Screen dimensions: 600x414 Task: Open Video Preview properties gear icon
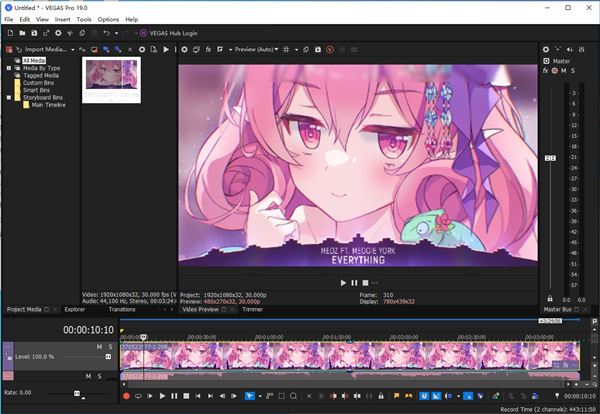coord(184,49)
